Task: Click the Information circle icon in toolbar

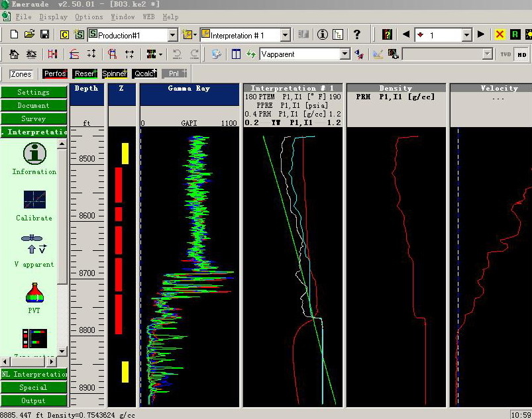Action: (323, 34)
